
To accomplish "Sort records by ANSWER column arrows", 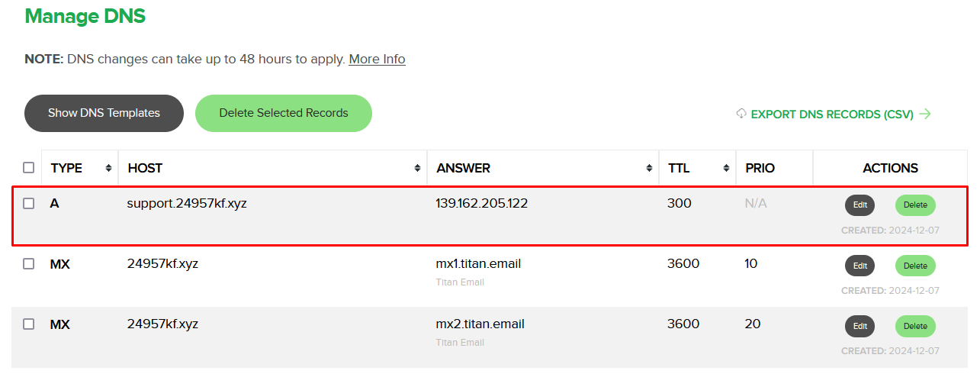I will point(649,168).
